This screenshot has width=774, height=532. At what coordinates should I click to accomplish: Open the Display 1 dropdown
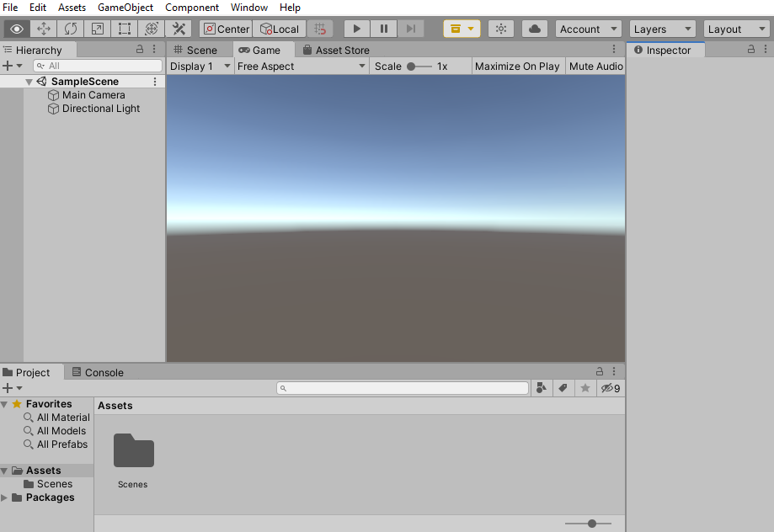coord(200,66)
